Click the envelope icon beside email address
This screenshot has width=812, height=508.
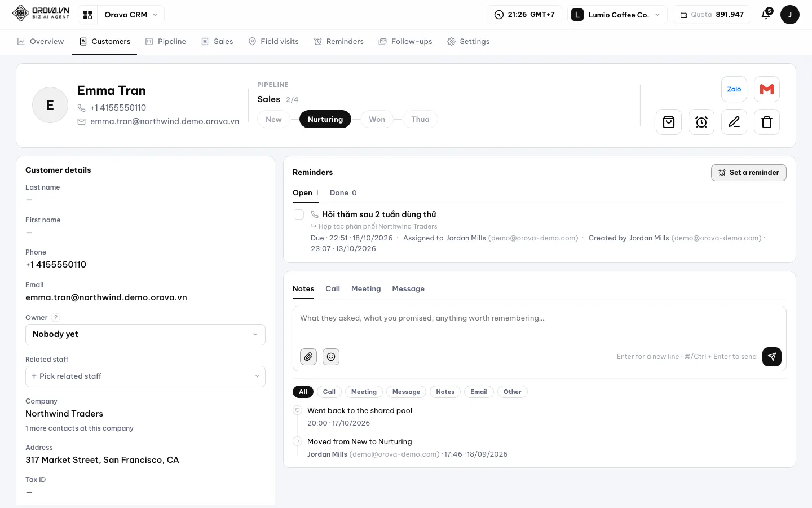82,121
